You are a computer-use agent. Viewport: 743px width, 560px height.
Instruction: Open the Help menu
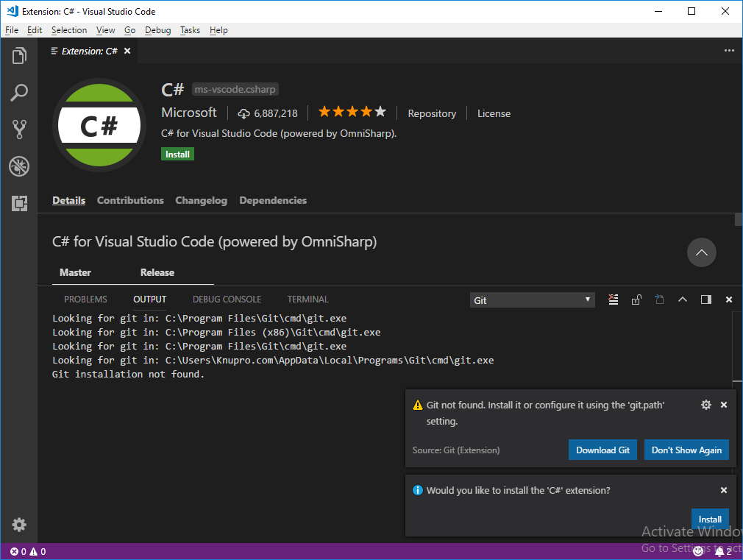coord(218,30)
